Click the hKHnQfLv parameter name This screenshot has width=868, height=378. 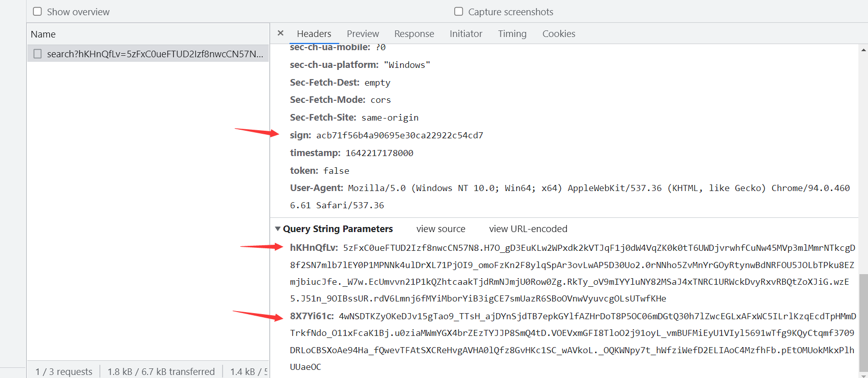point(314,248)
